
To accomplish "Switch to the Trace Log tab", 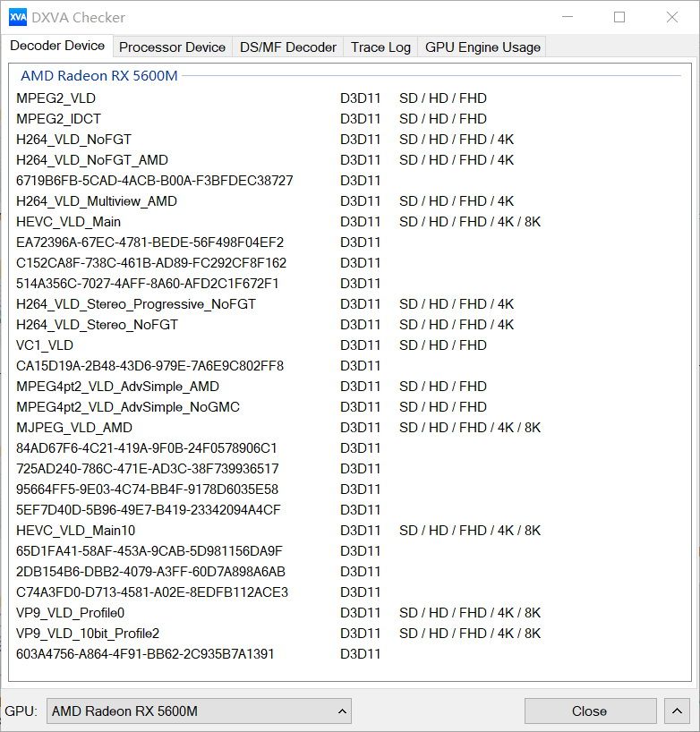I will (x=380, y=47).
